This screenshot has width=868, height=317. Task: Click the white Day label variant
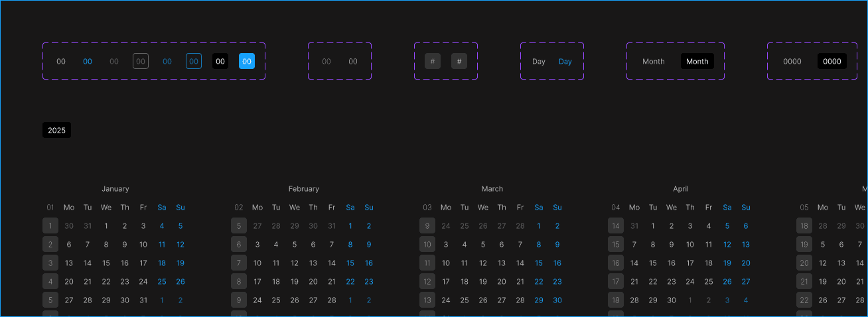tap(539, 62)
